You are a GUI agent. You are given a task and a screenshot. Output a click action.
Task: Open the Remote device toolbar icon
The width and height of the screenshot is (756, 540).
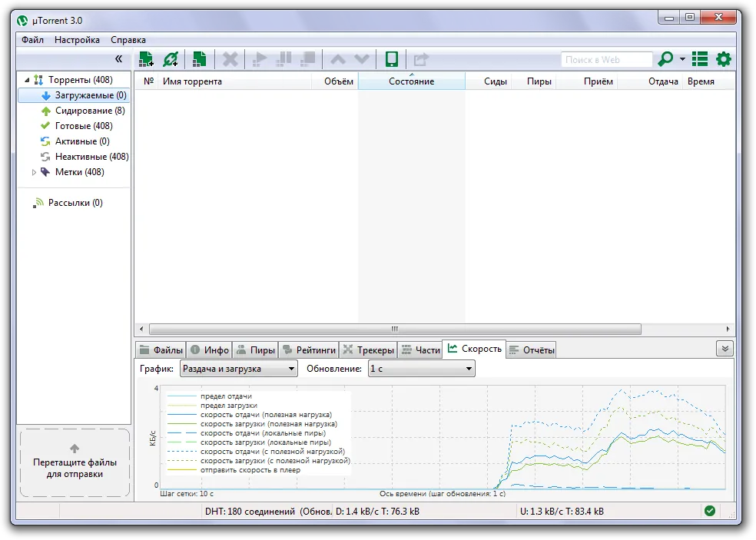point(391,59)
